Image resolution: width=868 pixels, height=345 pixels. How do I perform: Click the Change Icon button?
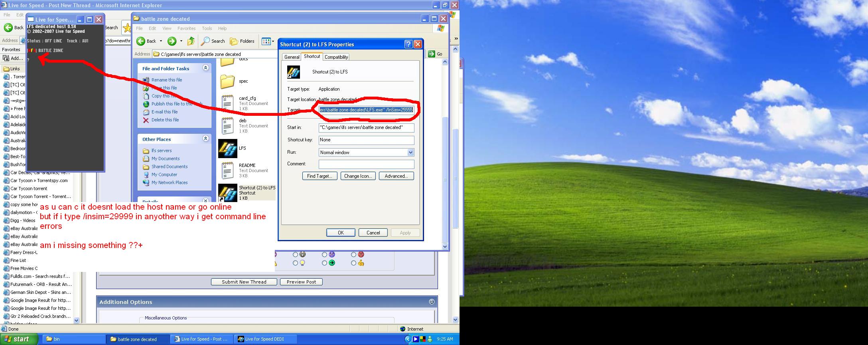click(x=358, y=176)
